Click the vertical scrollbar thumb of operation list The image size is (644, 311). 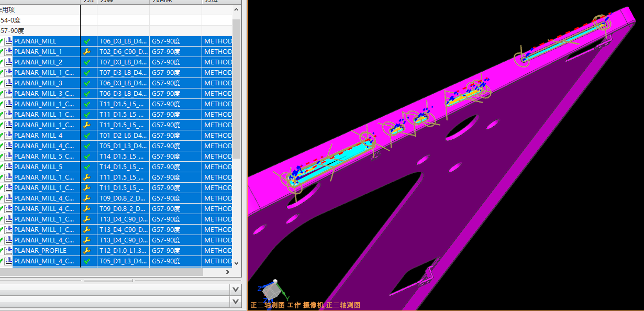[x=236, y=89]
